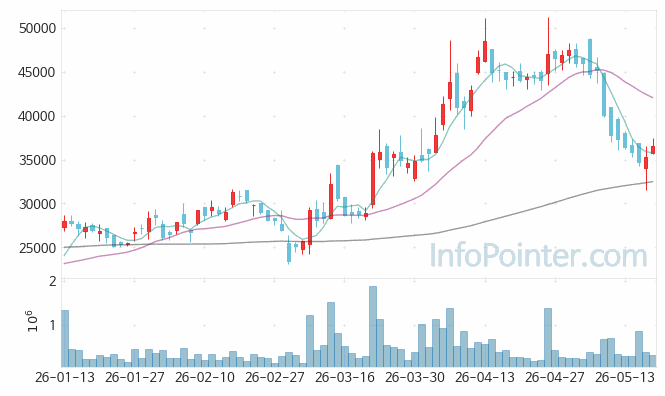The width and height of the screenshot is (665, 396).
Task: Click the last red candlestick at the chart's right edge
Action: pyautogui.click(x=653, y=150)
